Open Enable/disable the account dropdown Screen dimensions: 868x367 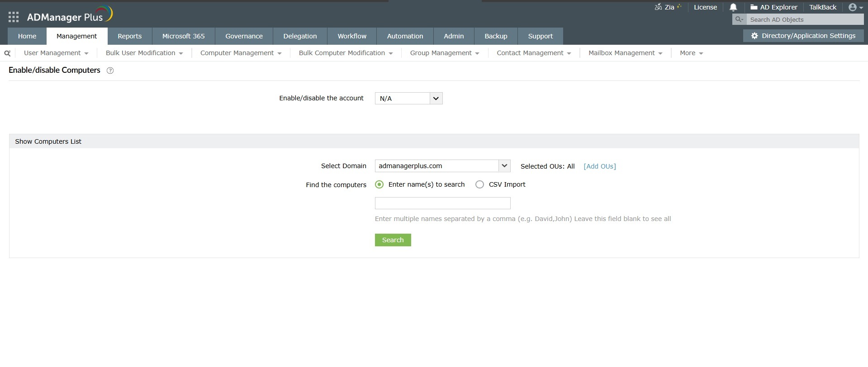408,99
